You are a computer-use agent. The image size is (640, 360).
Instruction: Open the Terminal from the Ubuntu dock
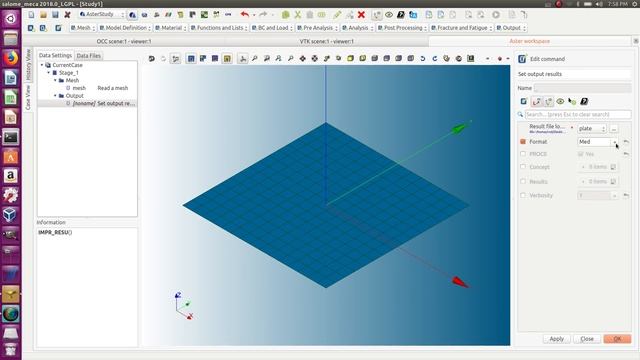click(11, 137)
